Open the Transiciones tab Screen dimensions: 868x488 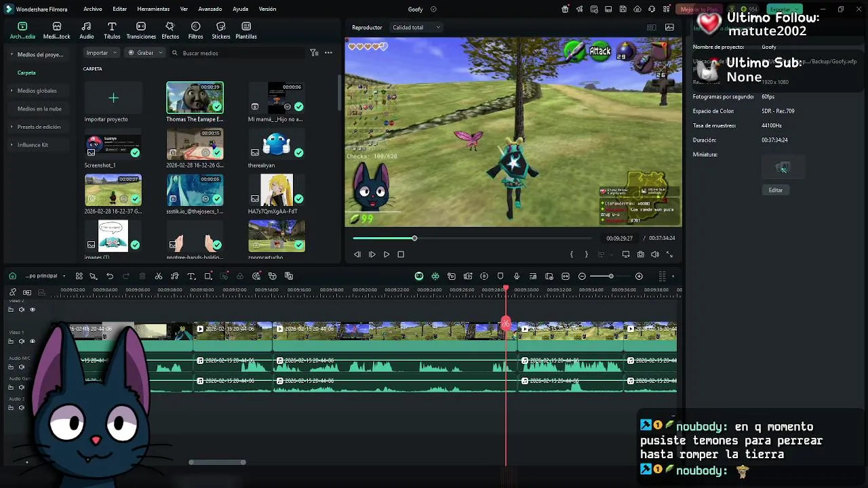coord(141,30)
